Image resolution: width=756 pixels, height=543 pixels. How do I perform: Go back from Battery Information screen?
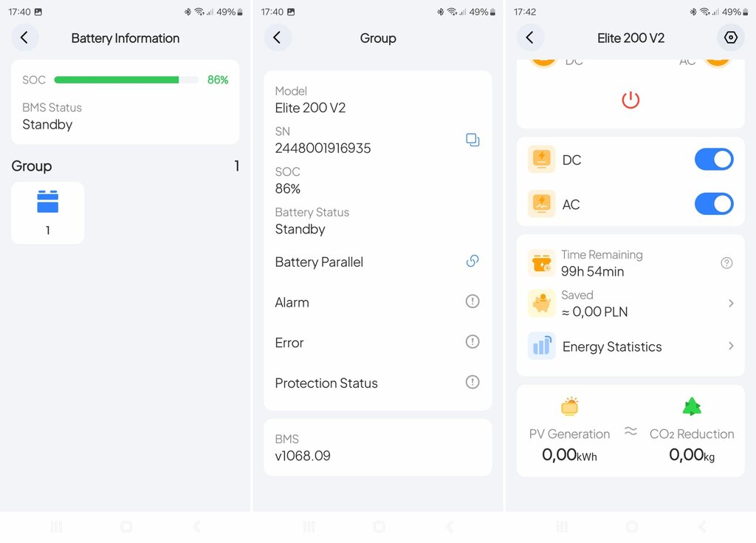click(x=24, y=38)
